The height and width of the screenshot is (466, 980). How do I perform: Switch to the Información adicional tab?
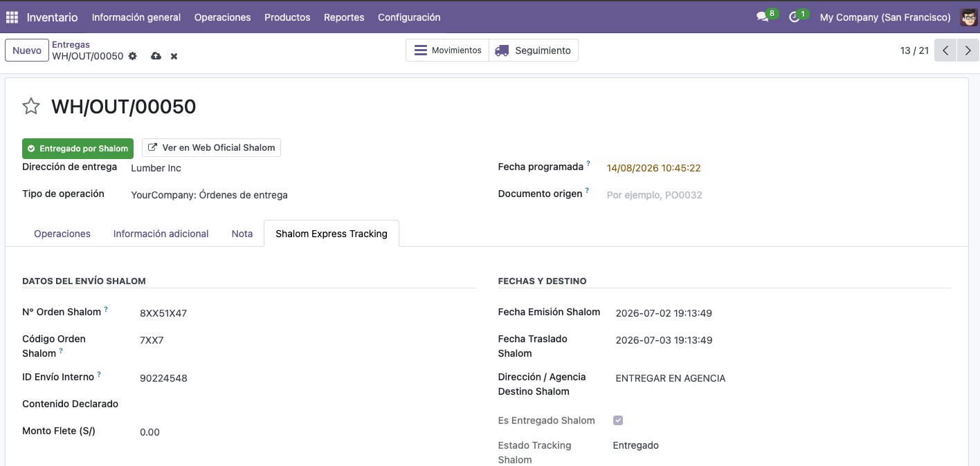pos(161,234)
